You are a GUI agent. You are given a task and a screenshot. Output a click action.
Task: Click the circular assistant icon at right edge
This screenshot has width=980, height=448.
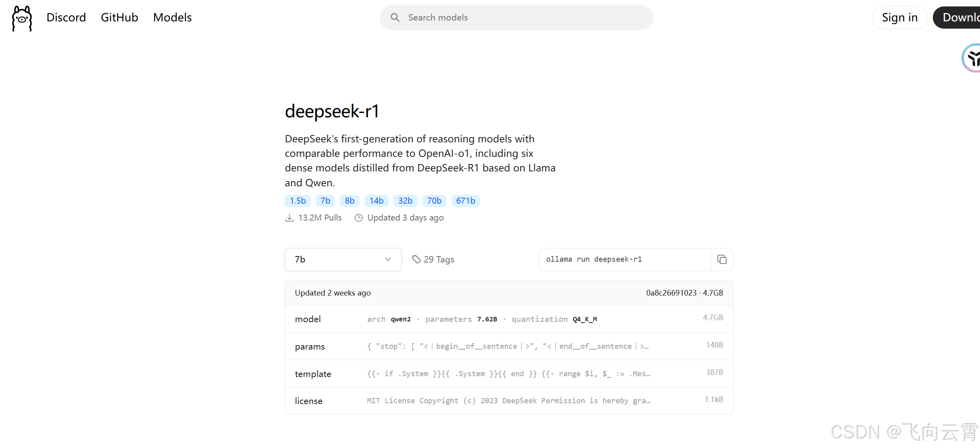[x=972, y=58]
